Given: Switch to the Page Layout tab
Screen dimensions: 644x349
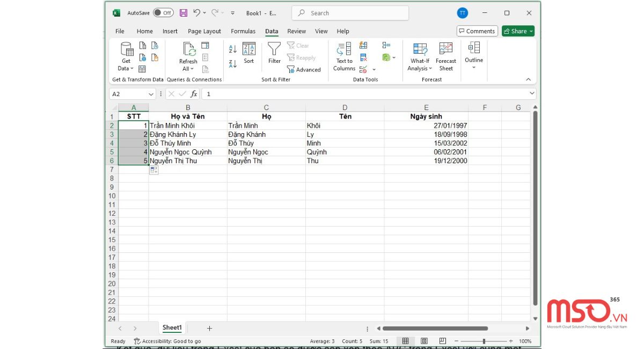Looking at the screenshot, I should click(x=204, y=31).
